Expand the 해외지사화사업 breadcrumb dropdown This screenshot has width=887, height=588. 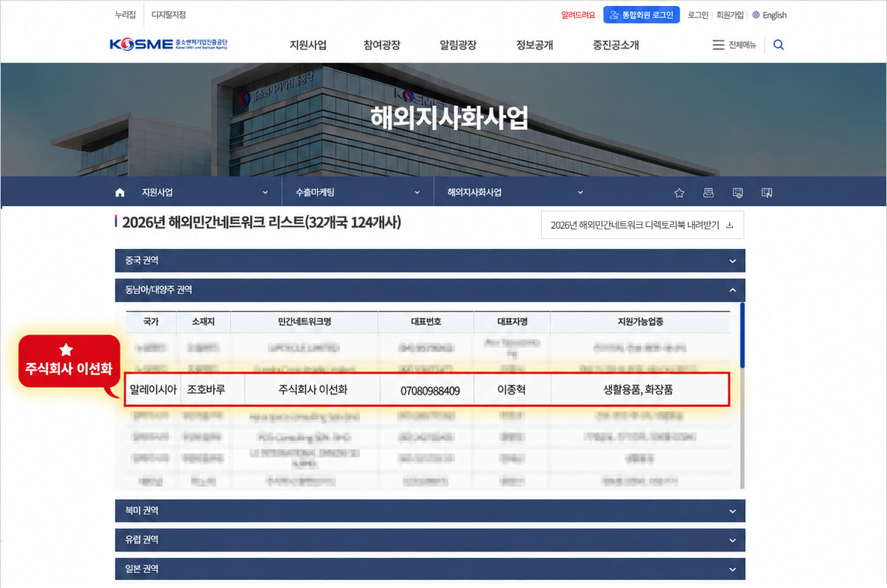(515, 192)
